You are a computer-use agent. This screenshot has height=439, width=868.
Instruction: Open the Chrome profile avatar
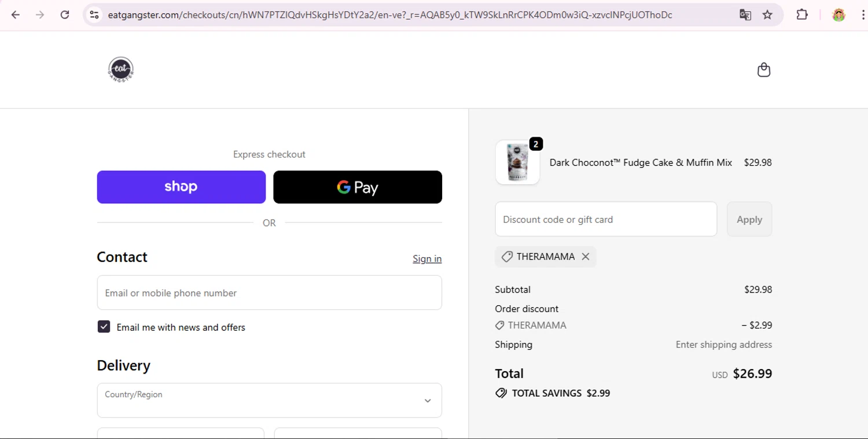click(x=838, y=15)
